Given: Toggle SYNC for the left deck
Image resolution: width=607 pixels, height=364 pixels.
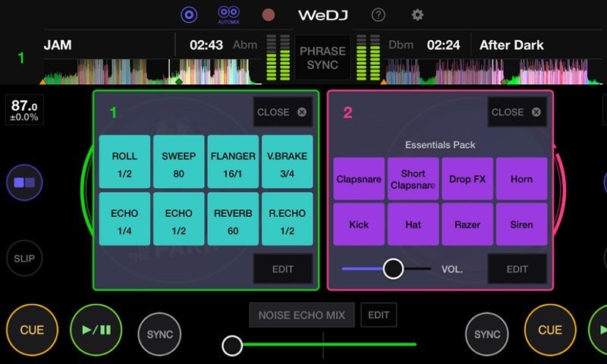Looking at the screenshot, I should (159, 334).
